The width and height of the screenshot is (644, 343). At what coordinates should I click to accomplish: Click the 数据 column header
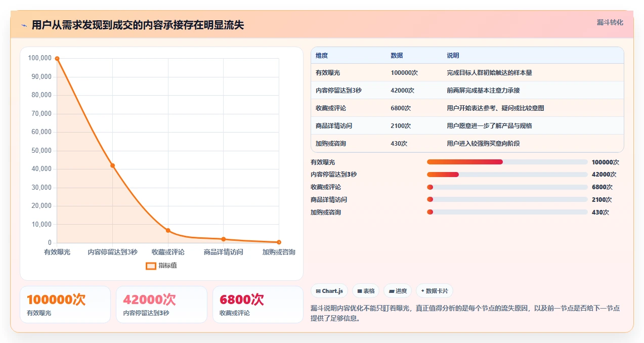tap(397, 56)
